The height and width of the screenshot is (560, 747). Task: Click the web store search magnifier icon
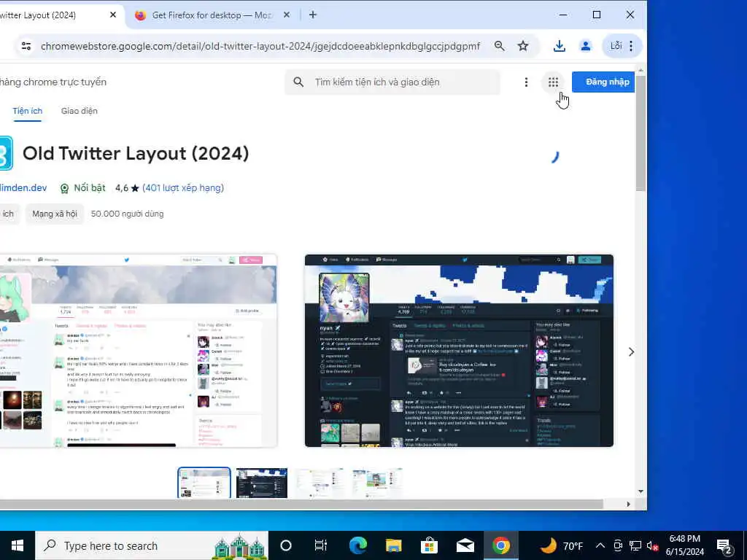298,82
